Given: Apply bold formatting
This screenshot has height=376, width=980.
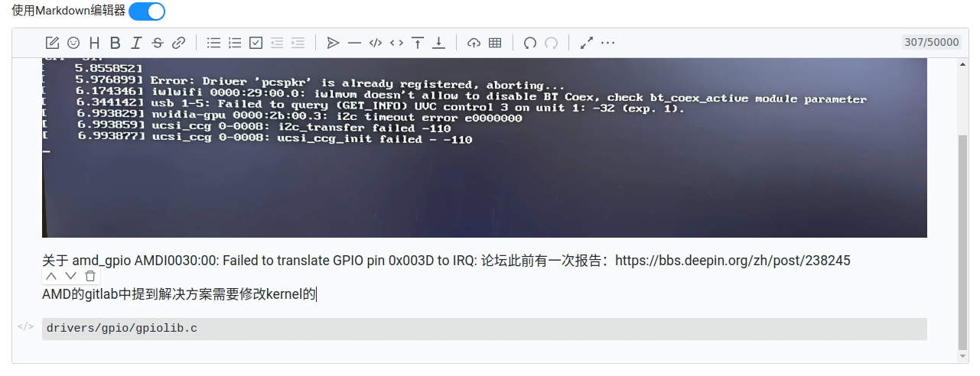Looking at the screenshot, I should tap(115, 43).
